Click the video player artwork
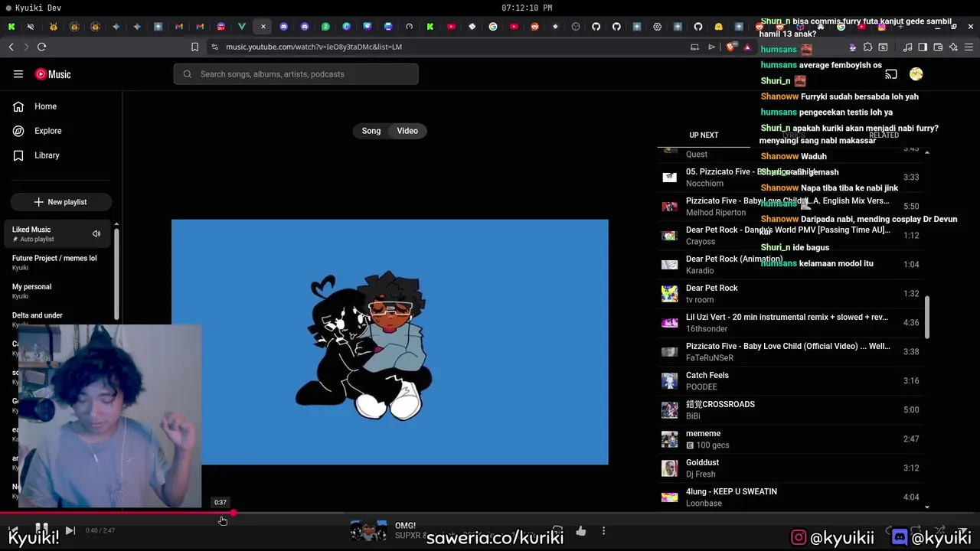Image resolution: width=980 pixels, height=551 pixels. point(390,342)
